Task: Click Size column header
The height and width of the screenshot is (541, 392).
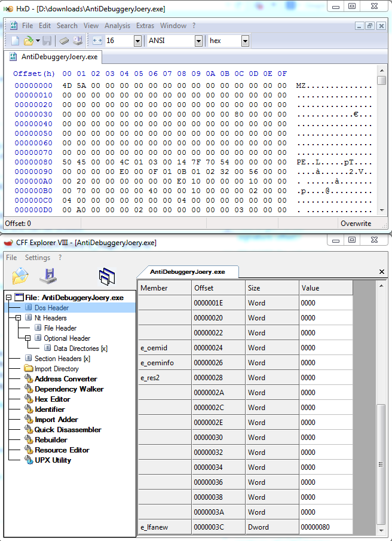Action: pyautogui.click(x=272, y=288)
